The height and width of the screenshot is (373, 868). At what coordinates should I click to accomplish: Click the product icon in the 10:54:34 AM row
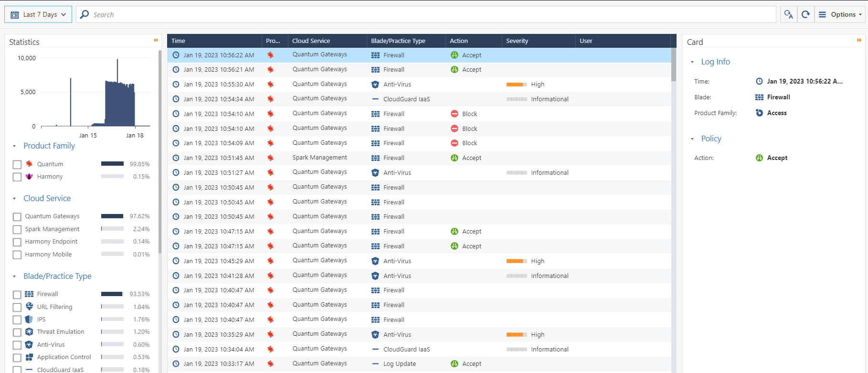tap(271, 99)
